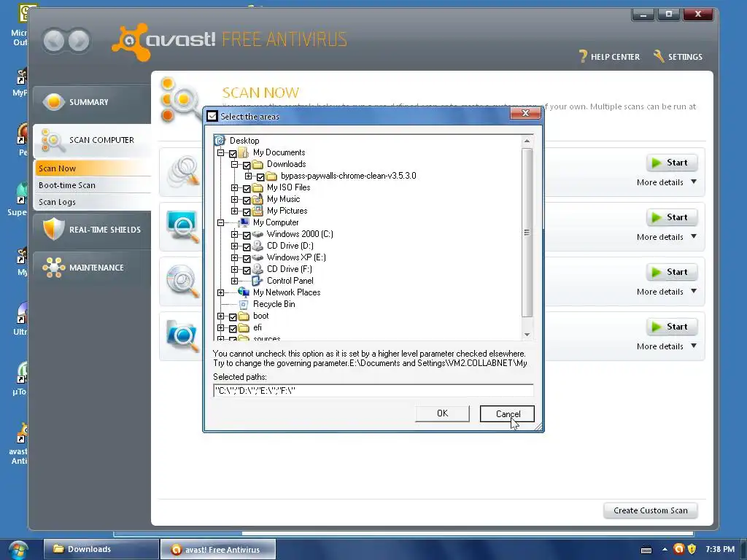Collapse the Downloads tree node
747x560 pixels.
pyautogui.click(x=234, y=164)
